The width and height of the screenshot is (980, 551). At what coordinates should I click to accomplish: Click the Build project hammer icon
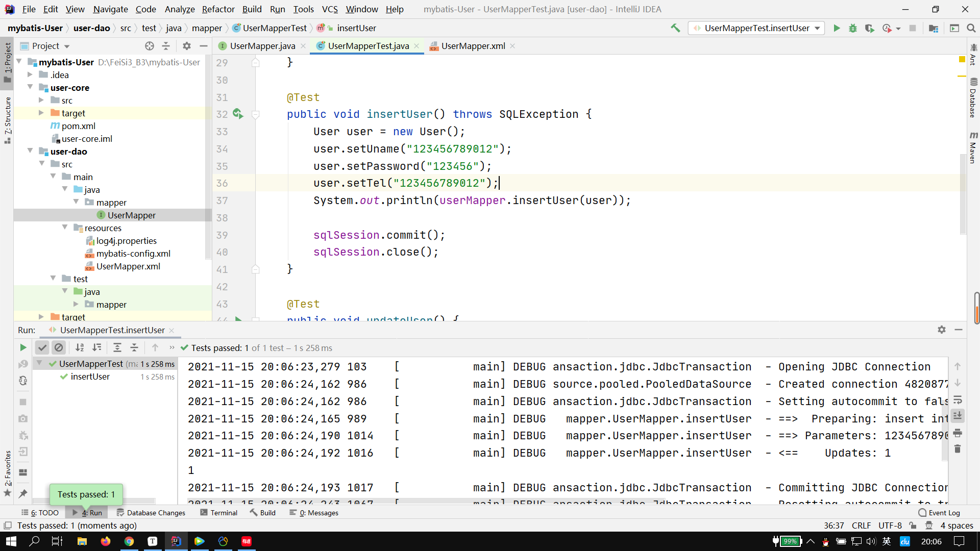675,28
